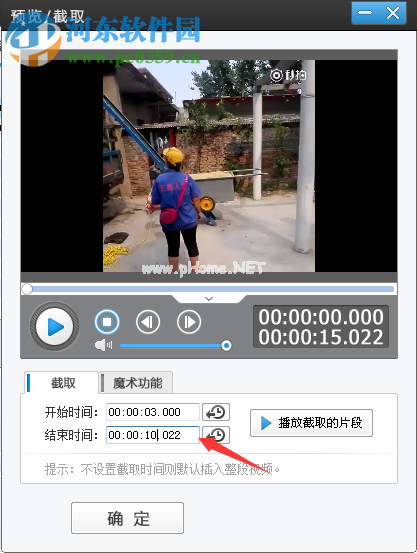The width and height of the screenshot is (417, 553).
Task: Set the start time from current position icon
Action: (216, 412)
